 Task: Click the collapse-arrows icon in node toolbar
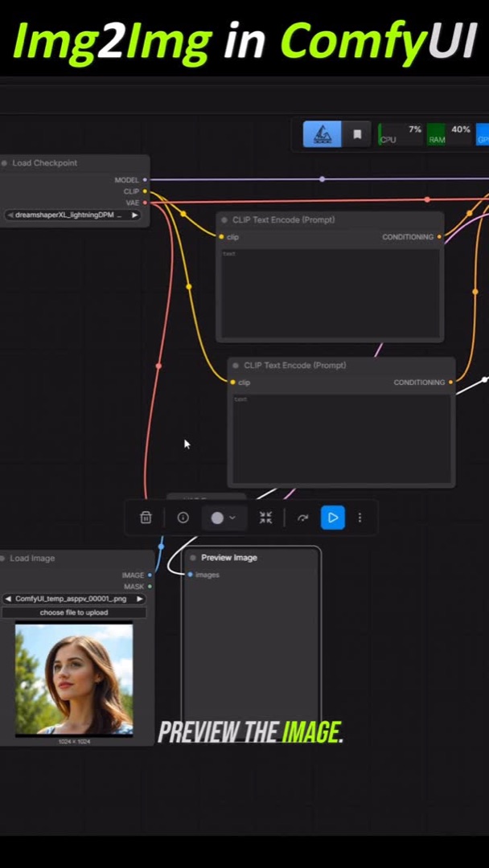tap(266, 518)
